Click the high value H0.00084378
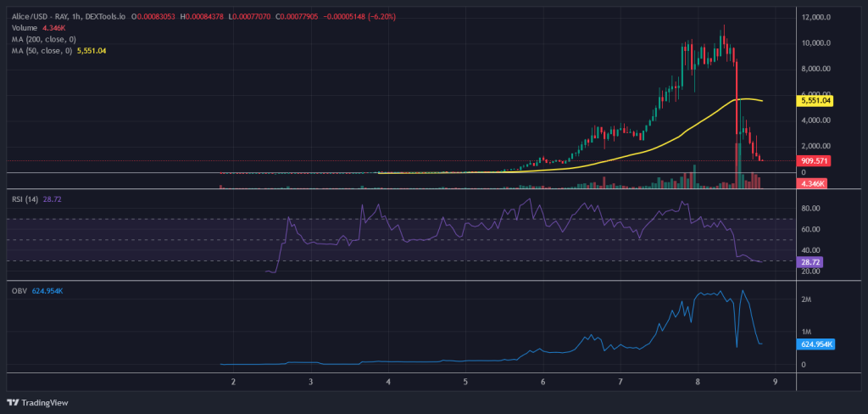The image size is (868, 414). (202, 17)
